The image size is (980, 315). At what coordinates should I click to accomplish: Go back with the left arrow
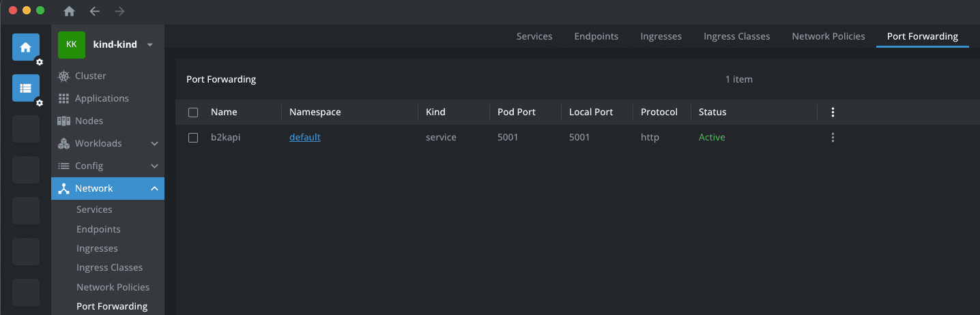pyautogui.click(x=95, y=11)
